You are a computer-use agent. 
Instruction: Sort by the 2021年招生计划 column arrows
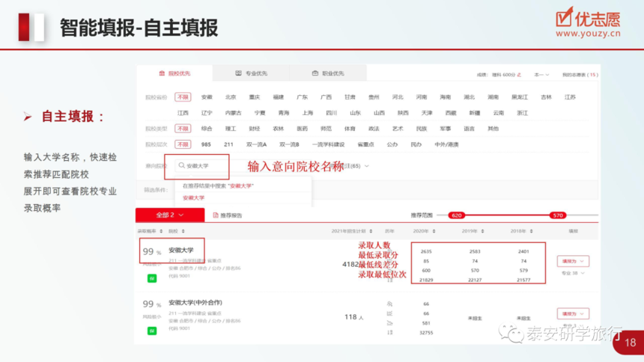pos(371,231)
